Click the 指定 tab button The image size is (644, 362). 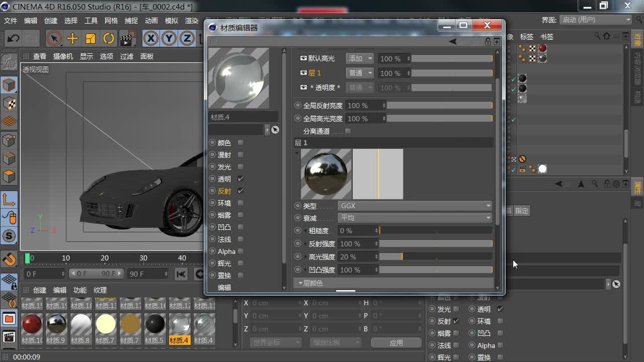click(522, 211)
